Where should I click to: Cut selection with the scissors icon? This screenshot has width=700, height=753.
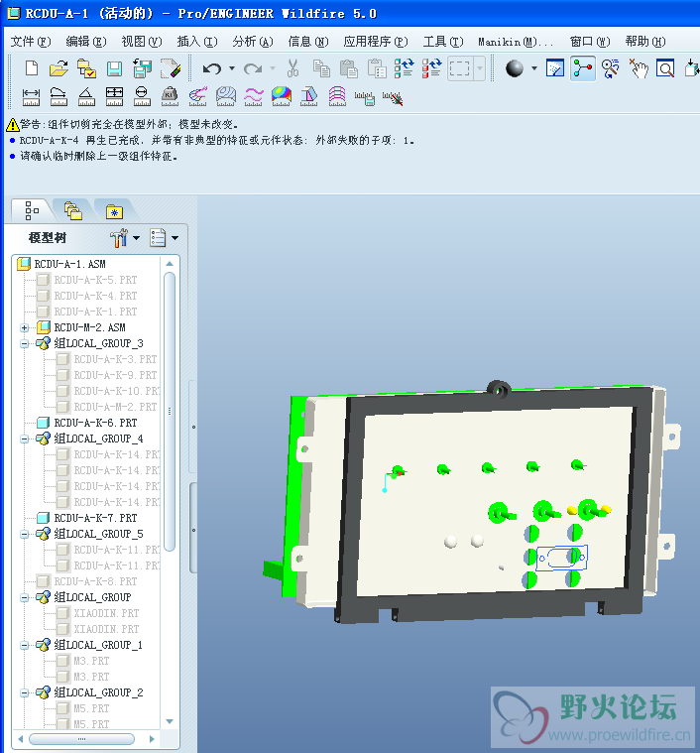click(x=292, y=68)
